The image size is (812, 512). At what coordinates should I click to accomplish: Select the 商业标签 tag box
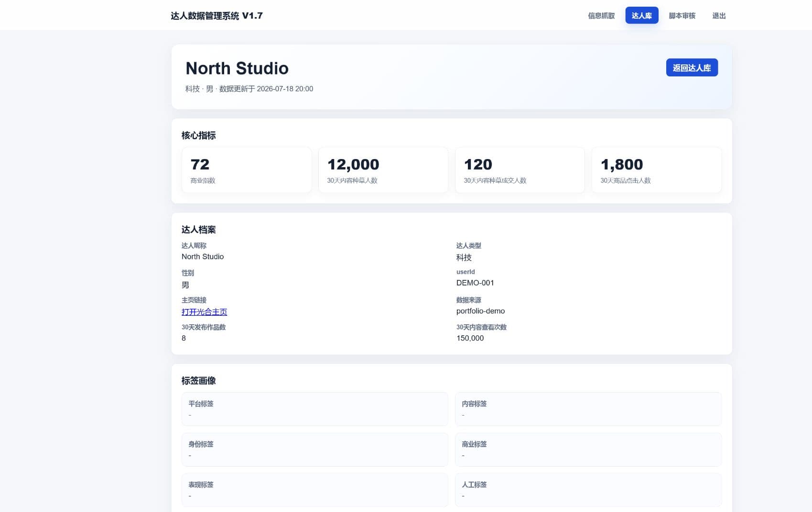(x=588, y=450)
